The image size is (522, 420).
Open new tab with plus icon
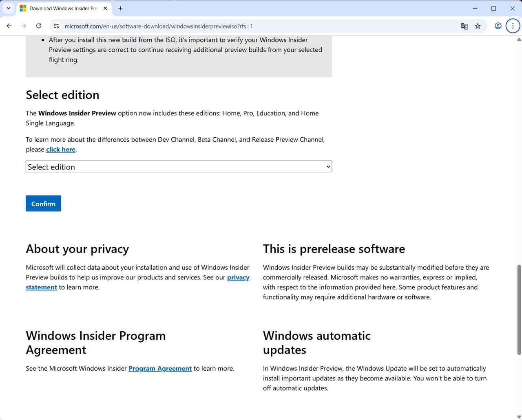tap(120, 8)
